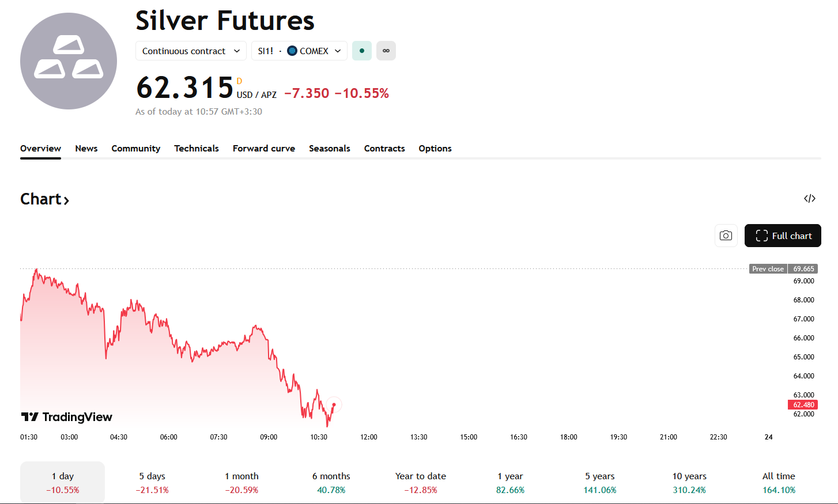838x504 pixels.
Task: Open the Forward curve tab
Action: tap(264, 149)
